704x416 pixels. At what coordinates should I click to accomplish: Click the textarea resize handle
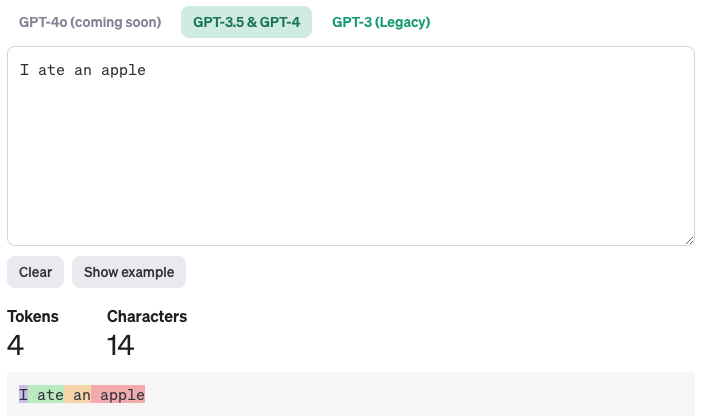pyautogui.click(x=690, y=241)
